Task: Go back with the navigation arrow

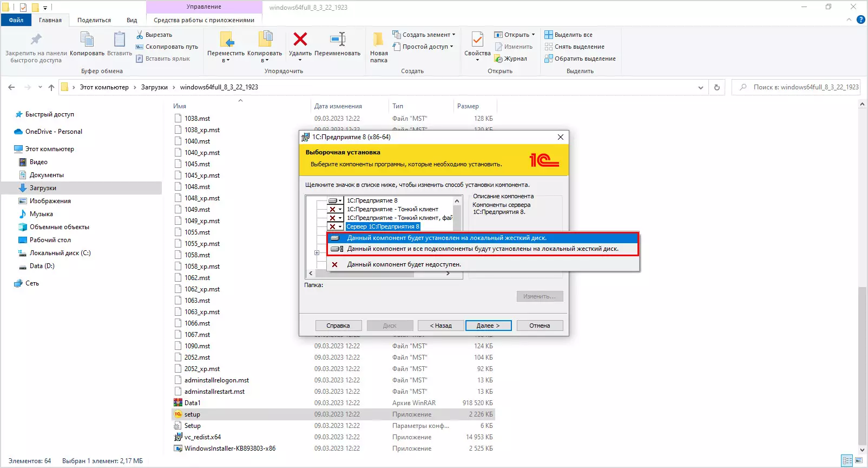Action: [11, 87]
